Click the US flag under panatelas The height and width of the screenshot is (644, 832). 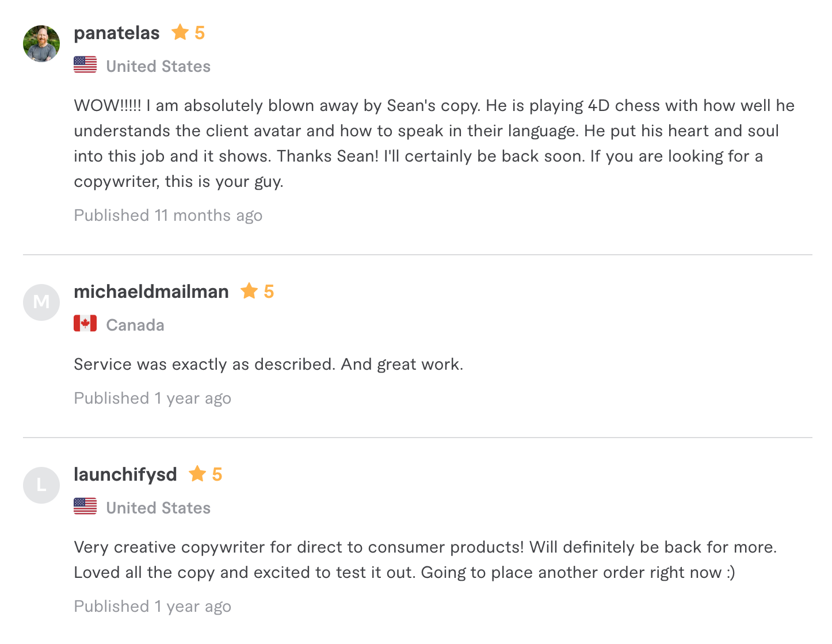(85, 65)
